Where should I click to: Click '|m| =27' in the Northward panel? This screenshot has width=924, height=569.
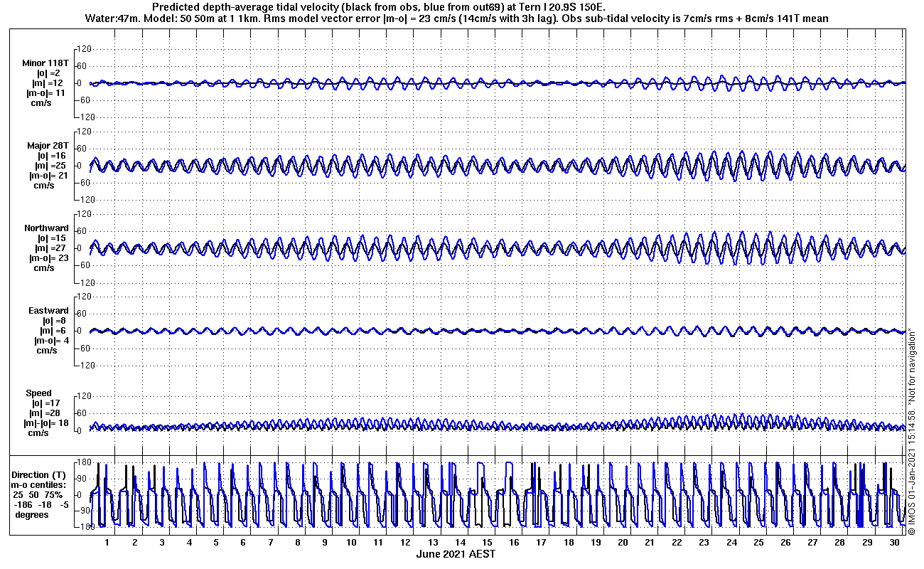click(53, 248)
